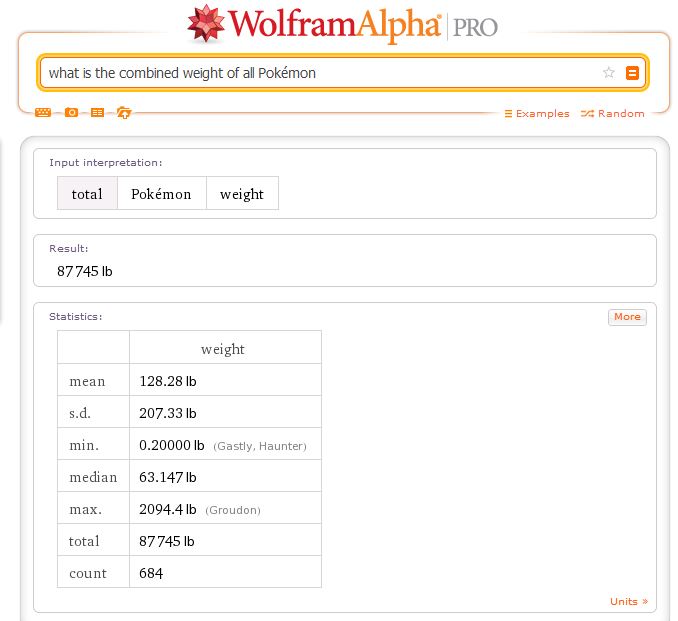Click More button in Statistics pod

click(x=627, y=317)
